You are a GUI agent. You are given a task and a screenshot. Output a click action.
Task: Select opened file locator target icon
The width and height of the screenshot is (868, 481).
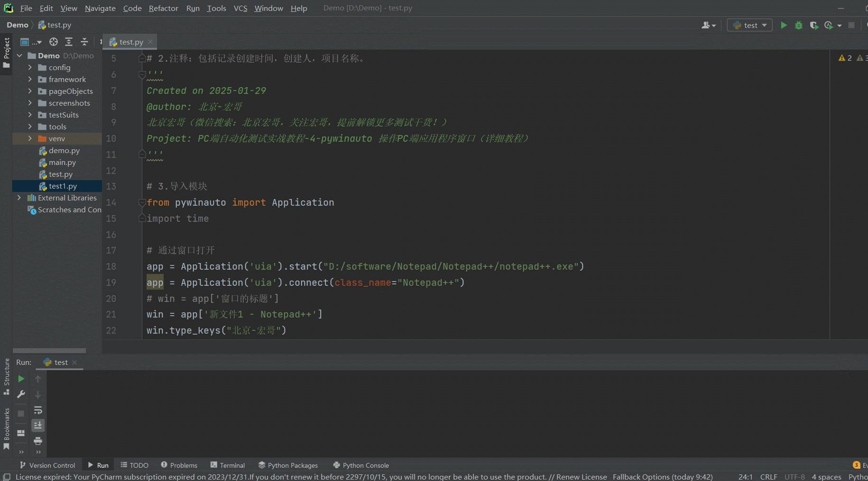coord(54,42)
